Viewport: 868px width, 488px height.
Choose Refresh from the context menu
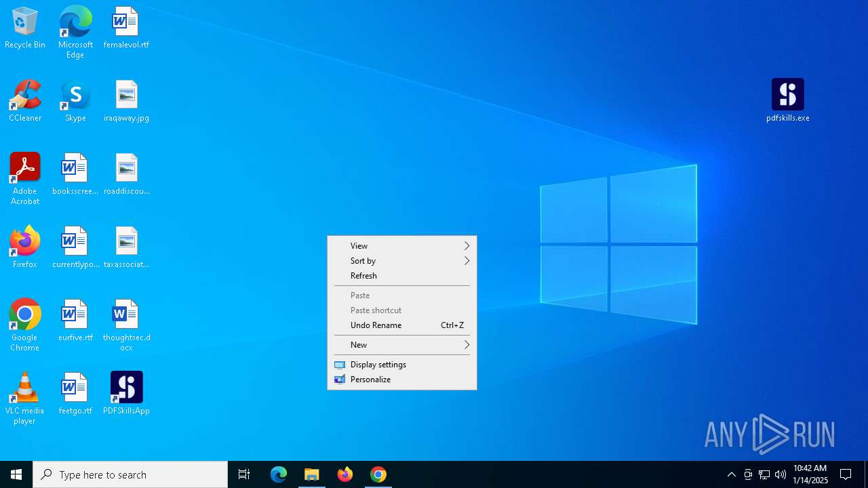coord(402,276)
